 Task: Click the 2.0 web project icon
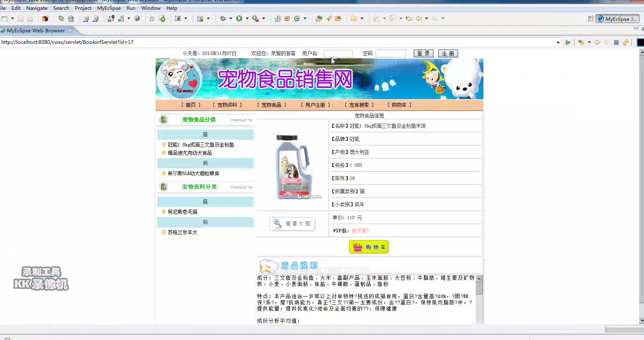[x=71, y=18]
